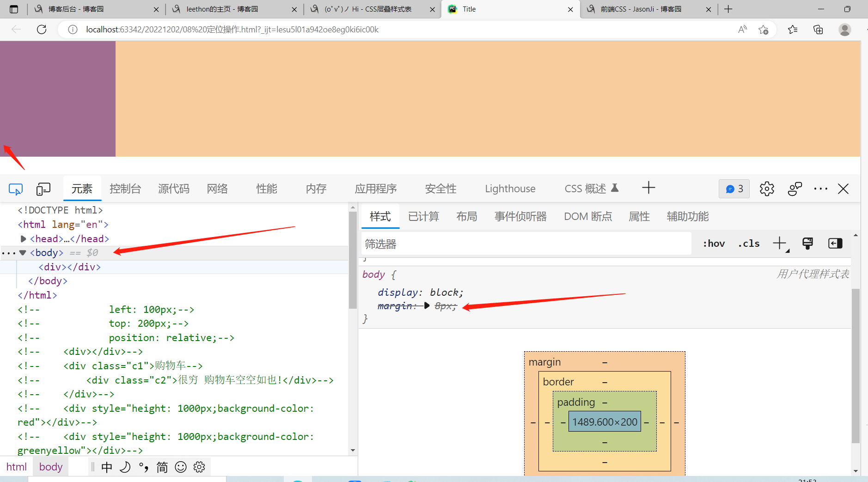Viewport: 868px width, 482px height.
Task: Open the browser profile avatar
Action: tap(845, 30)
